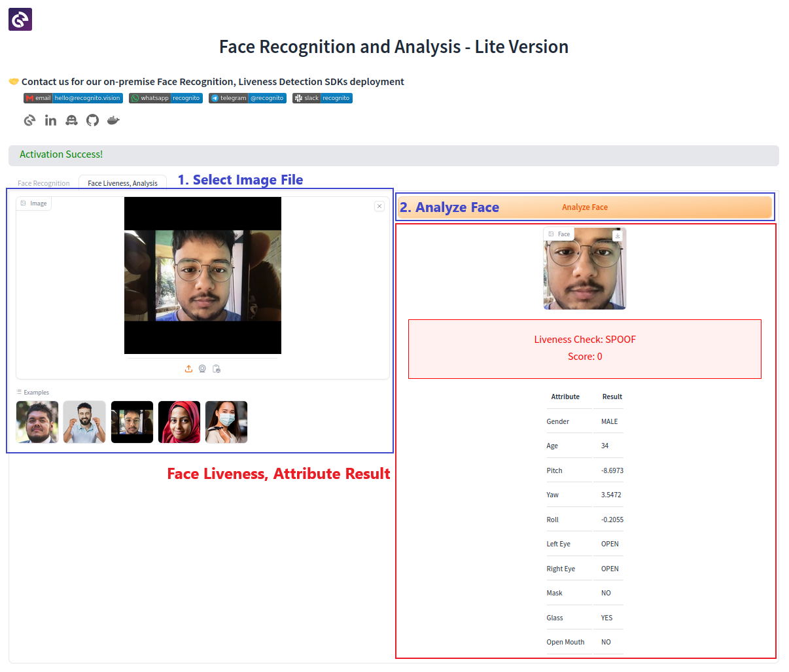Open the GitHub icon link
The width and height of the screenshot is (789, 672).
point(92,120)
